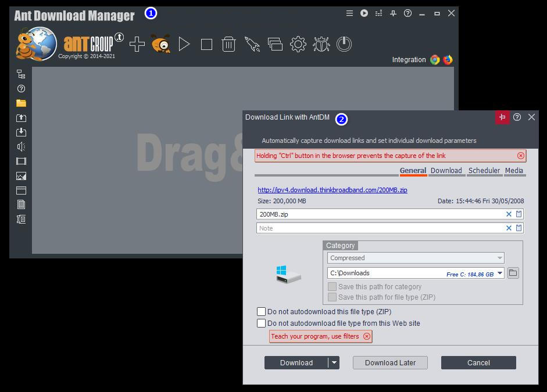
Task: Click the plus icon to add download
Action: tap(137, 44)
